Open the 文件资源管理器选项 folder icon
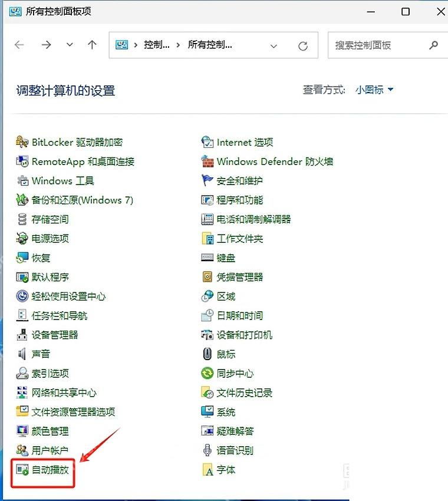The image size is (448, 501). 22,411
